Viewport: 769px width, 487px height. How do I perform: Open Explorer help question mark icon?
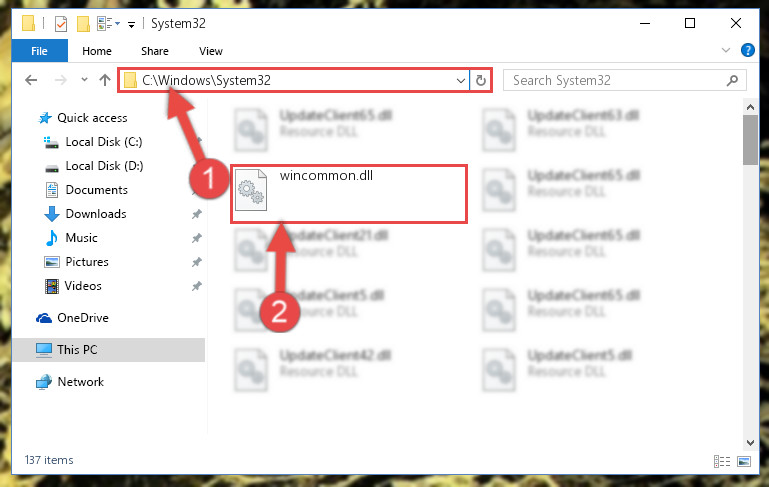pyautogui.click(x=747, y=50)
